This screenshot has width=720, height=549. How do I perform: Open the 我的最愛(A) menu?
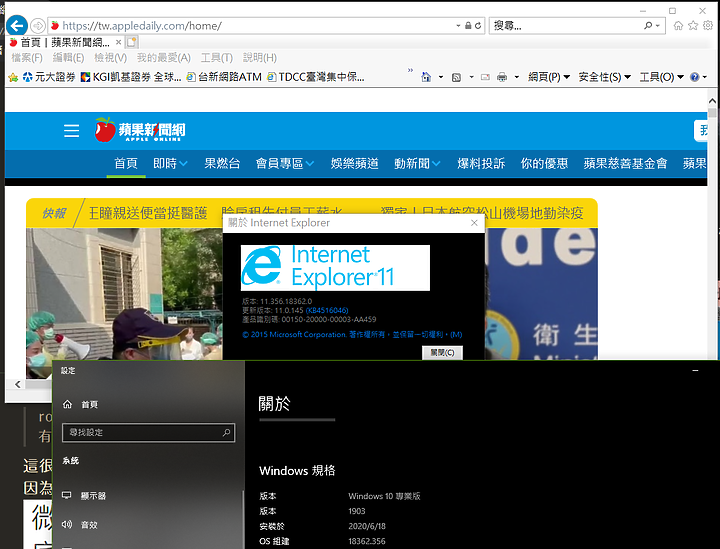(164, 58)
